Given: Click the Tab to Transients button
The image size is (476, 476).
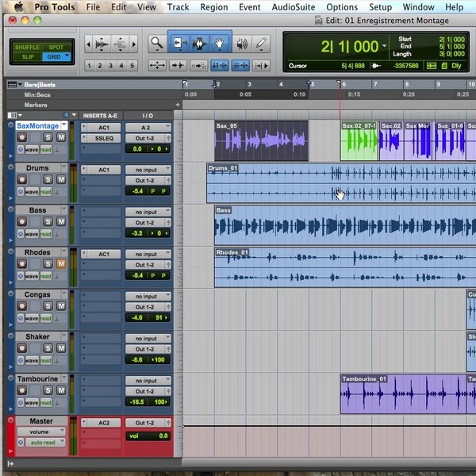Looking at the screenshot, I should click(178, 65).
